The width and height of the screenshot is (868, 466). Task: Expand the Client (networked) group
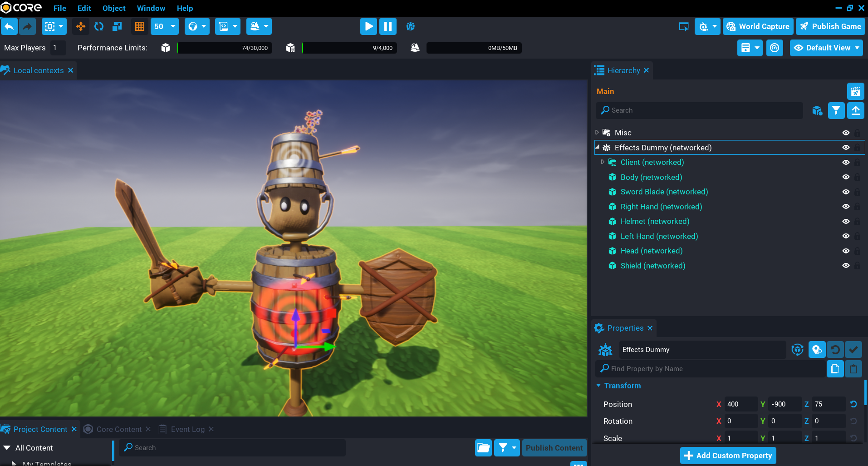point(603,162)
